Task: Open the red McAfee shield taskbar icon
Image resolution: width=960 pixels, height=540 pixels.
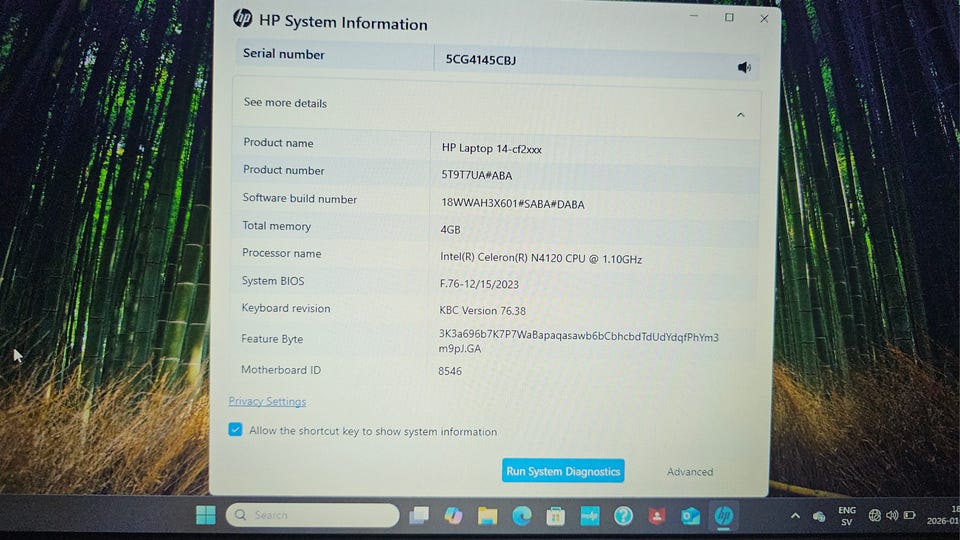Action: (657, 516)
